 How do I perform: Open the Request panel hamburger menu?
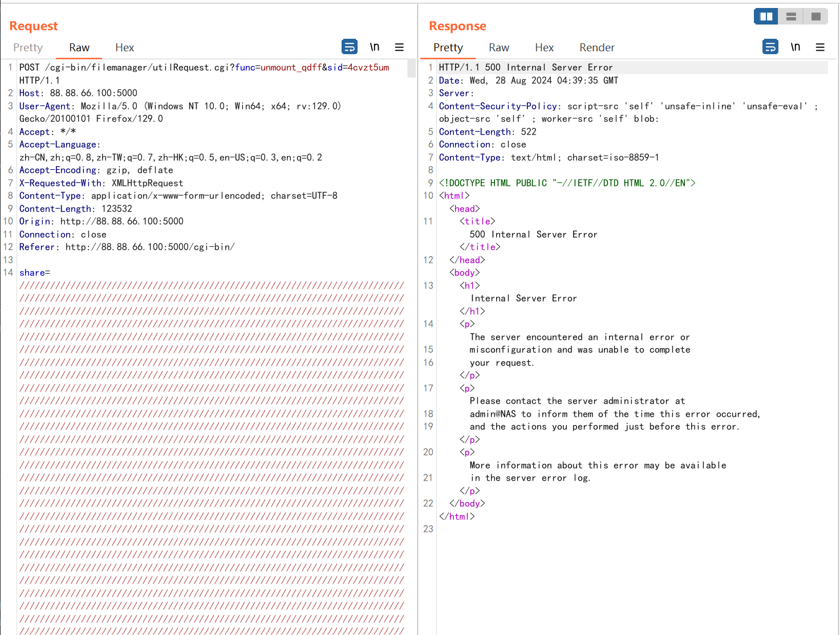pos(399,47)
